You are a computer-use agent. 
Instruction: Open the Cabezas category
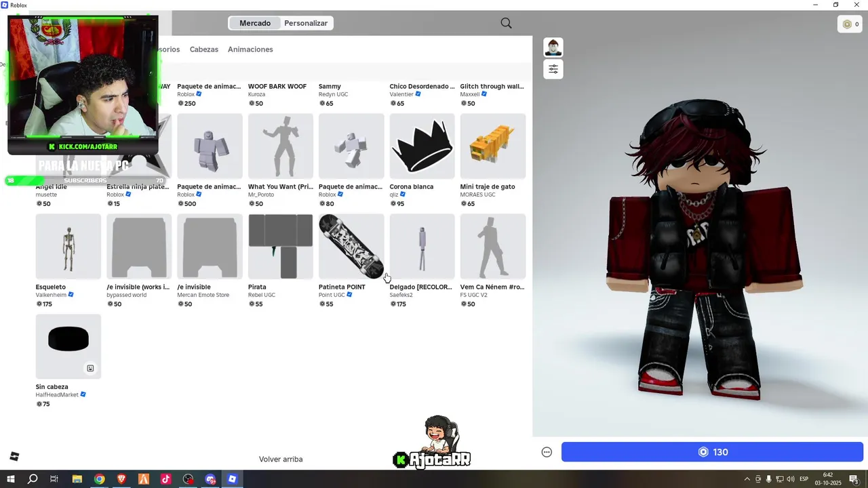pos(204,49)
